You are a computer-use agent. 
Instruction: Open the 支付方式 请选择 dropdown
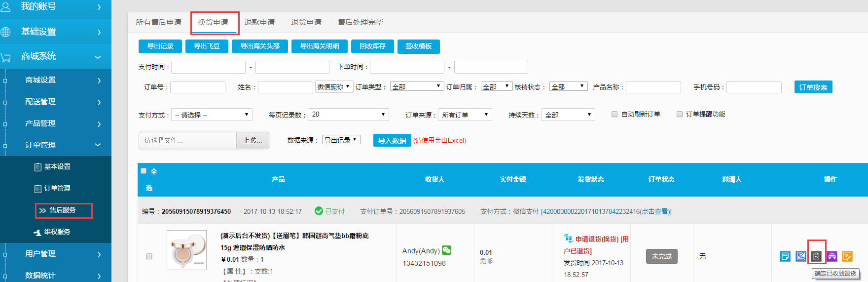(212, 115)
